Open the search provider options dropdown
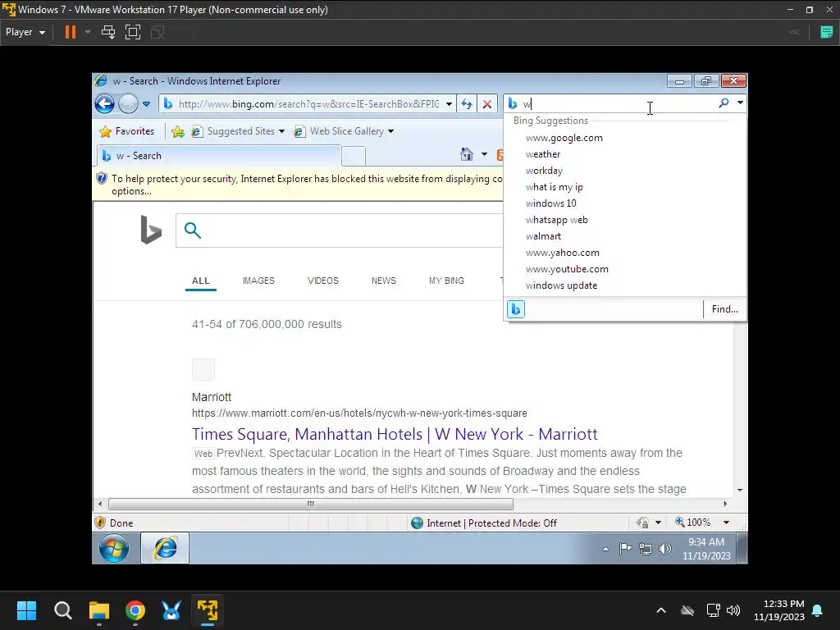 point(740,103)
